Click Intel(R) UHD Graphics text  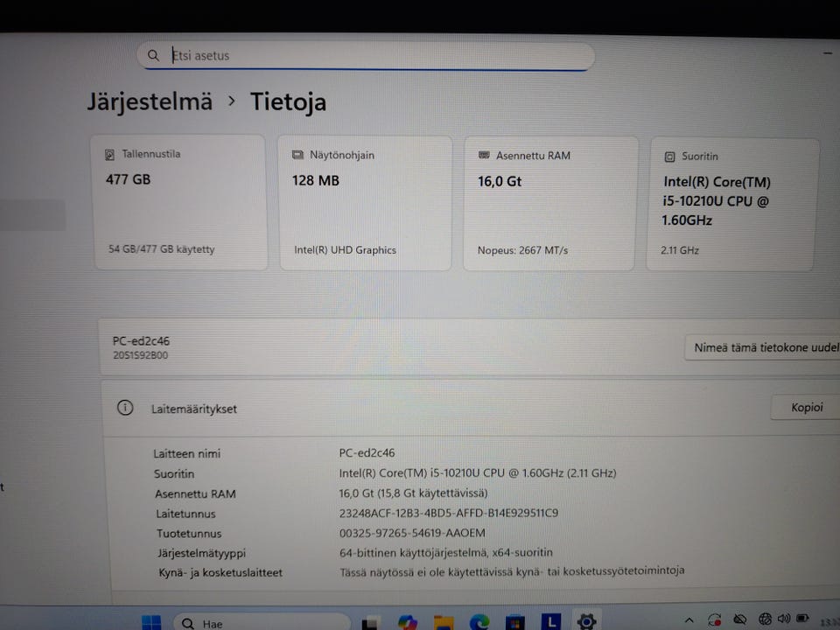(x=345, y=250)
